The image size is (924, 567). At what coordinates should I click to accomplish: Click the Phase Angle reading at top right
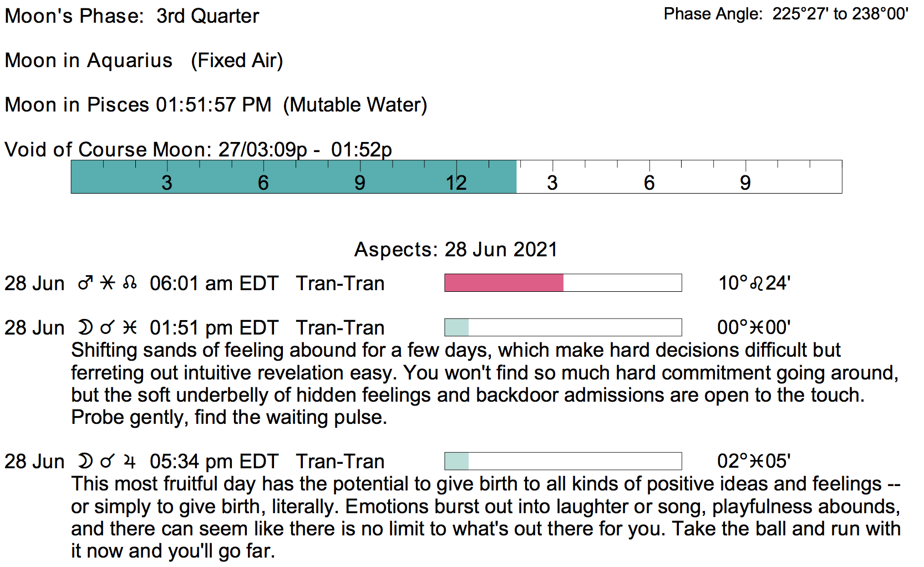[x=786, y=14]
